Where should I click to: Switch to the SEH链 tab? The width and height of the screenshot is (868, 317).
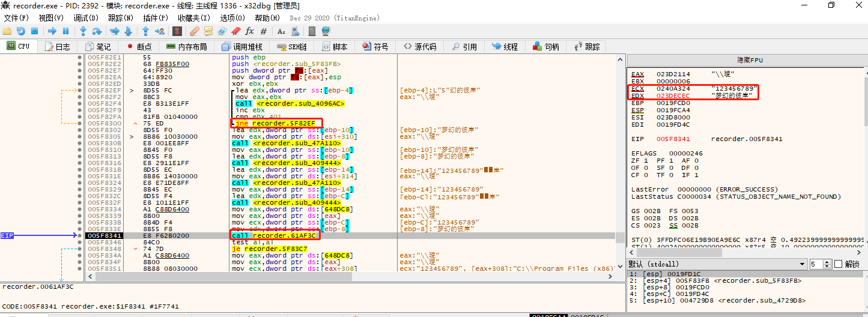pyautogui.click(x=293, y=46)
